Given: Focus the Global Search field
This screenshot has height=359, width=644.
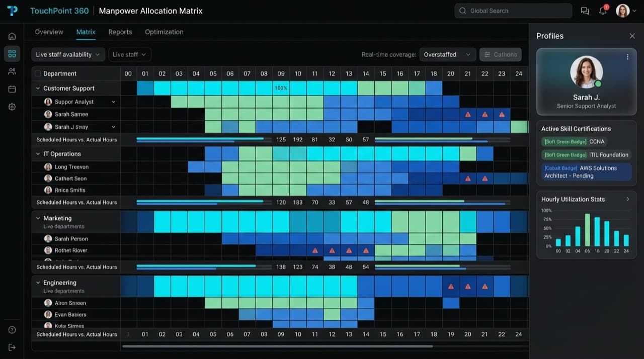Looking at the screenshot, I should (513, 11).
